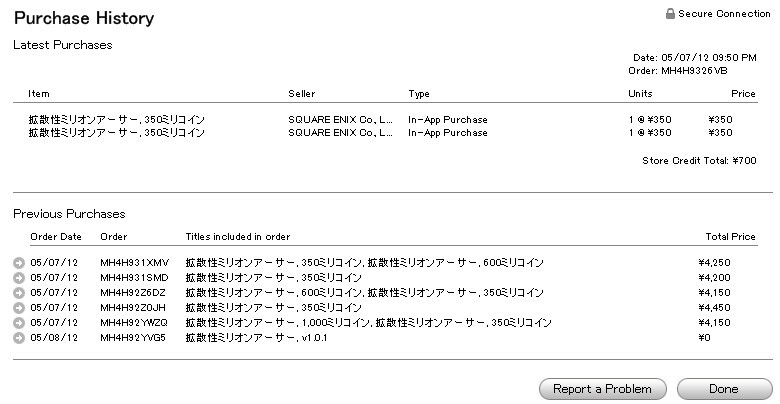
Task: Click arrow icon next to MH4H92Z0JH
Action: [x=19, y=308]
